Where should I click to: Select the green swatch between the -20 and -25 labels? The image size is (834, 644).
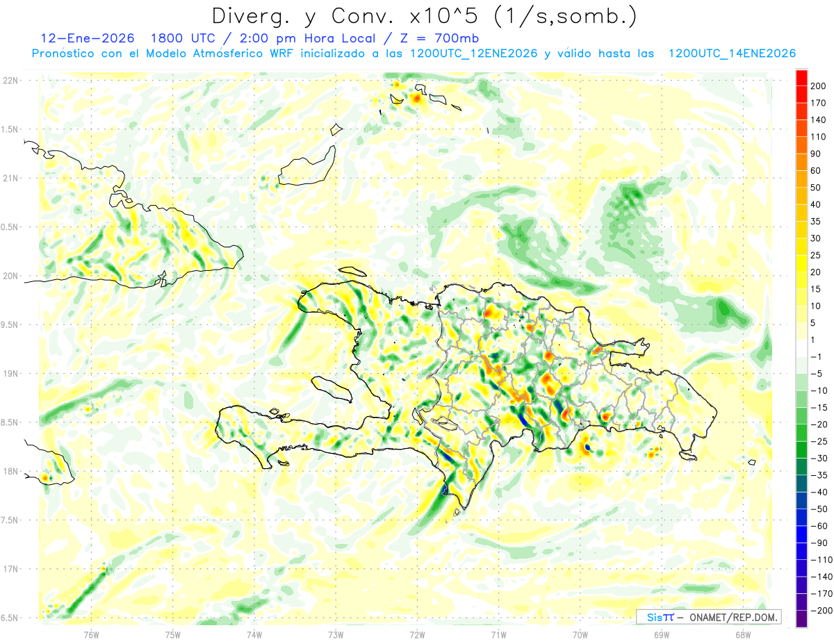(x=801, y=432)
